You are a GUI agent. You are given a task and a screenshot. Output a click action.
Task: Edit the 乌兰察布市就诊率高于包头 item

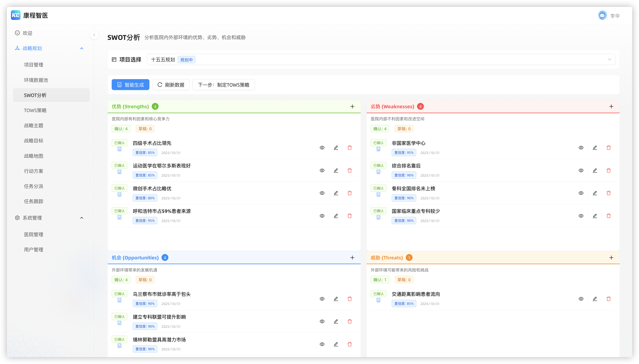point(336,299)
